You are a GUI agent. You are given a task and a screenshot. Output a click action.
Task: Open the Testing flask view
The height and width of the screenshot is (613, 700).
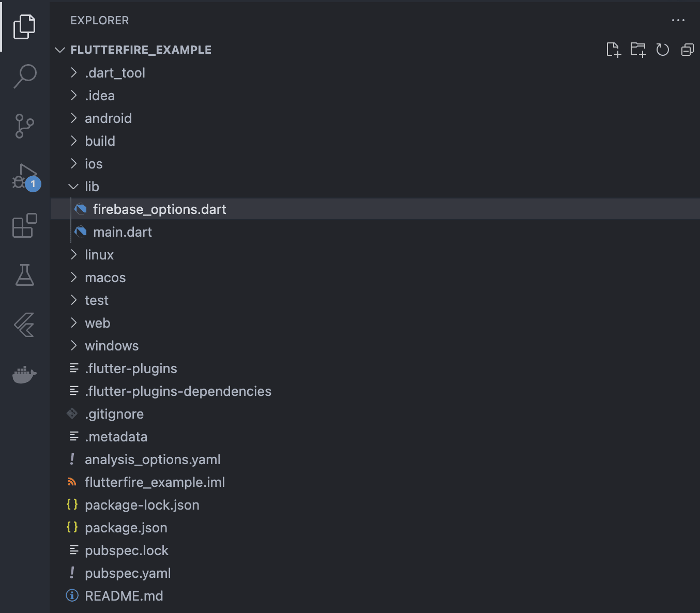tap(25, 275)
